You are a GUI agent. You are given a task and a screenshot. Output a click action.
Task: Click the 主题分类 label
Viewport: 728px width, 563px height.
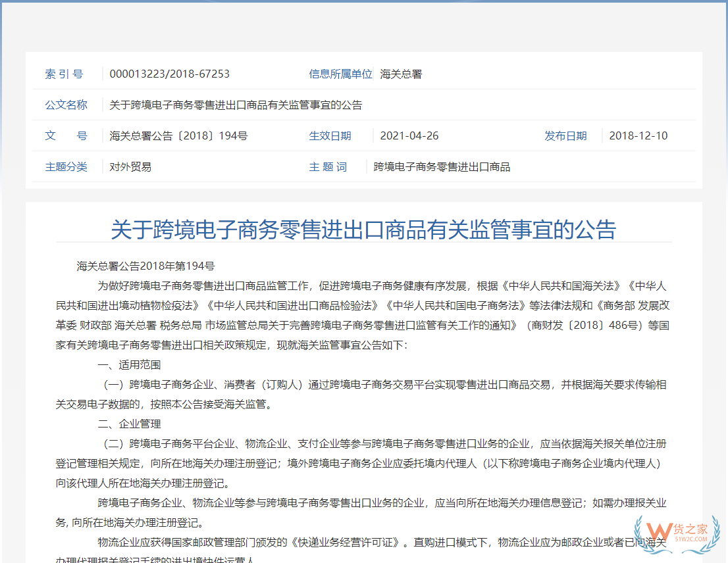tap(66, 166)
